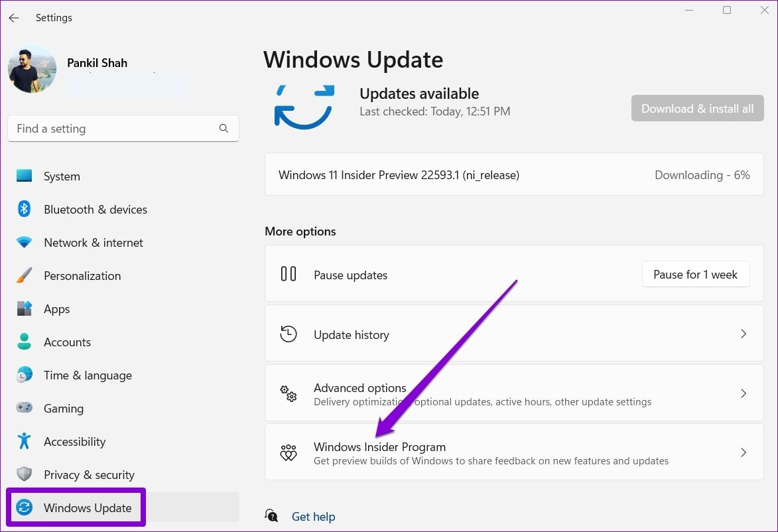Expand Windows Insider Program chevron

[744, 452]
